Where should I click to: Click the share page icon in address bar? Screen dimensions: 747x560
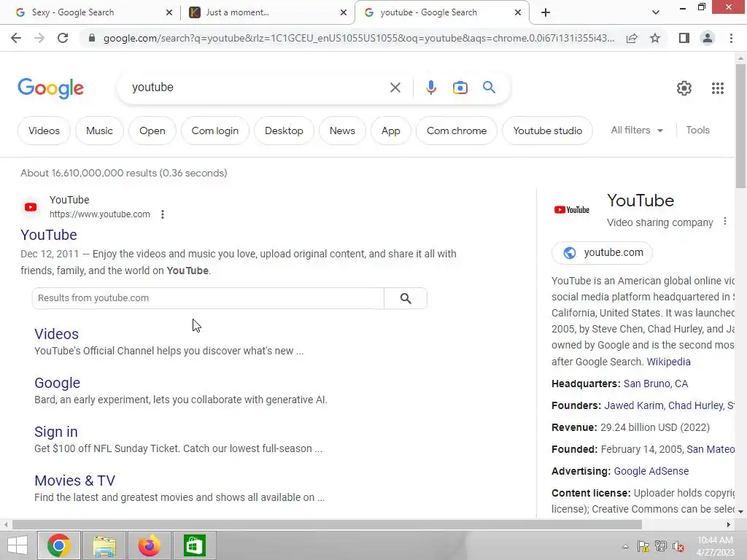tap(632, 38)
